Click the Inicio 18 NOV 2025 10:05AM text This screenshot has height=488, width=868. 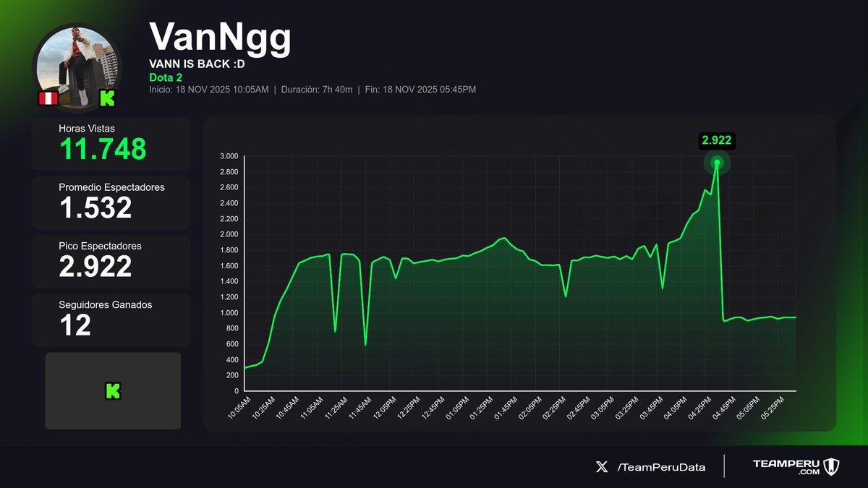click(209, 90)
